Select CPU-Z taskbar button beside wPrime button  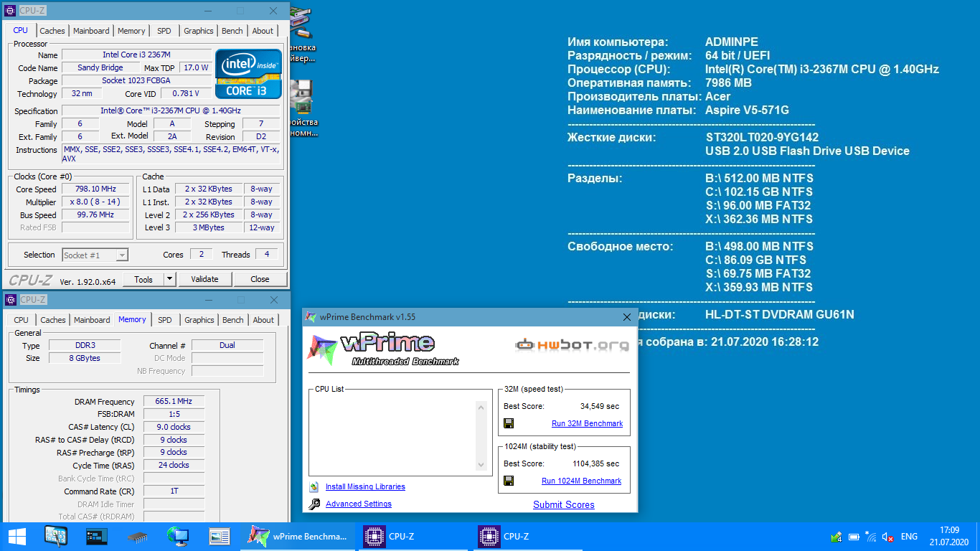[x=413, y=537]
